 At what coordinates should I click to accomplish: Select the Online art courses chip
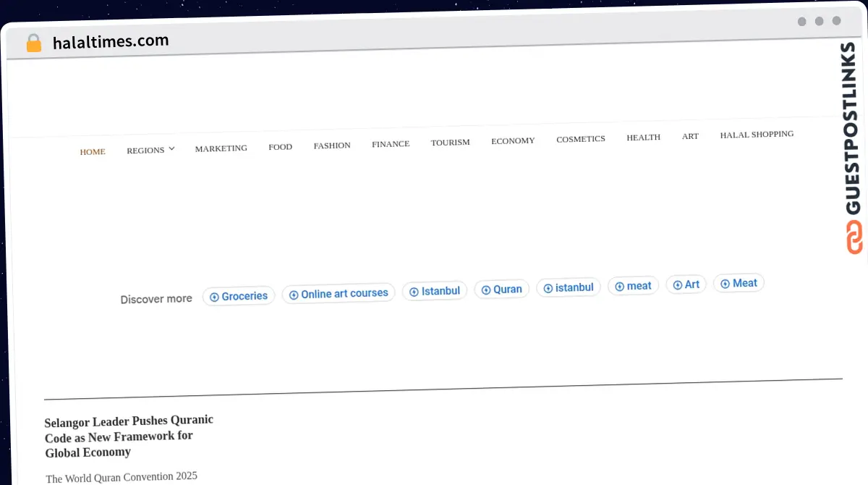point(339,293)
